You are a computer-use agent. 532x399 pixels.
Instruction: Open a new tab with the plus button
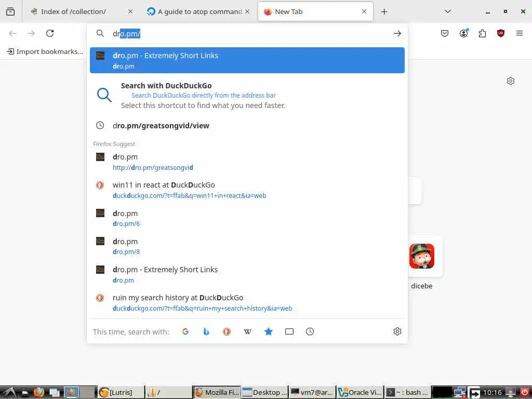coord(384,12)
